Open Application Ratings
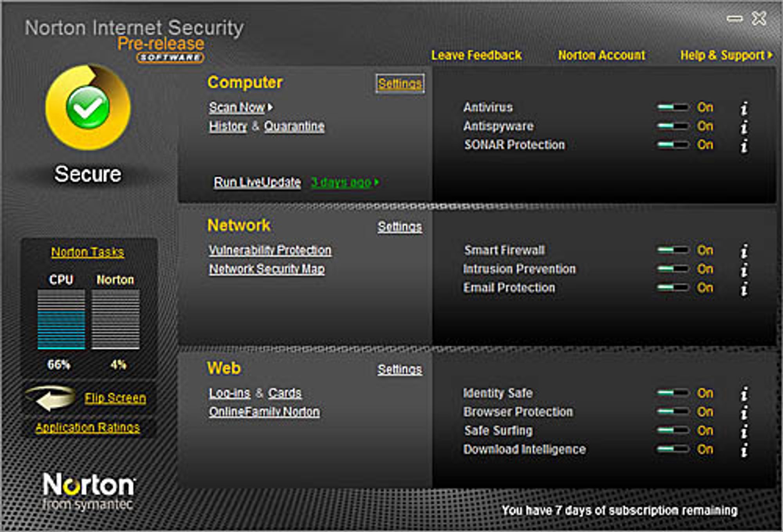The height and width of the screenshot is (532, 783). coord(88,428)
